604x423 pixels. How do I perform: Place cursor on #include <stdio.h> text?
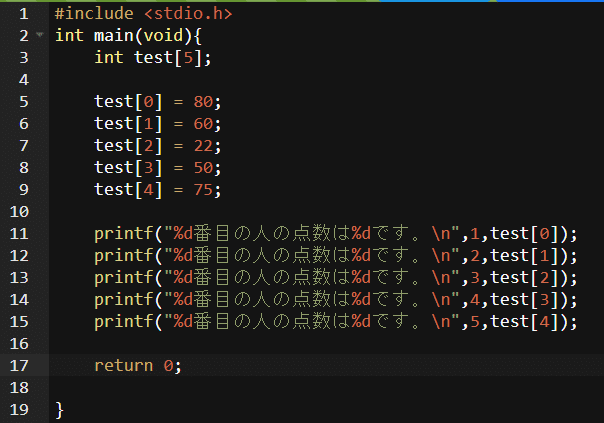144,14
